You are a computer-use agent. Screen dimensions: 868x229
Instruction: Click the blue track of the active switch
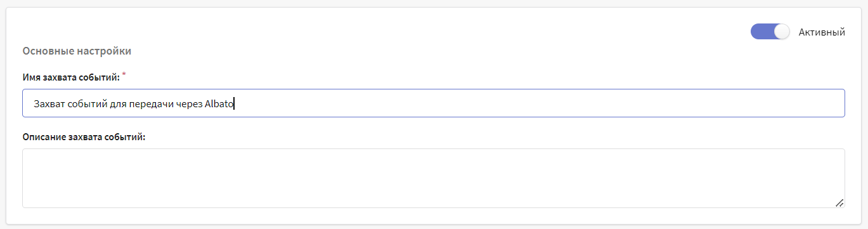pyautogui.click(x=762, y=32)
